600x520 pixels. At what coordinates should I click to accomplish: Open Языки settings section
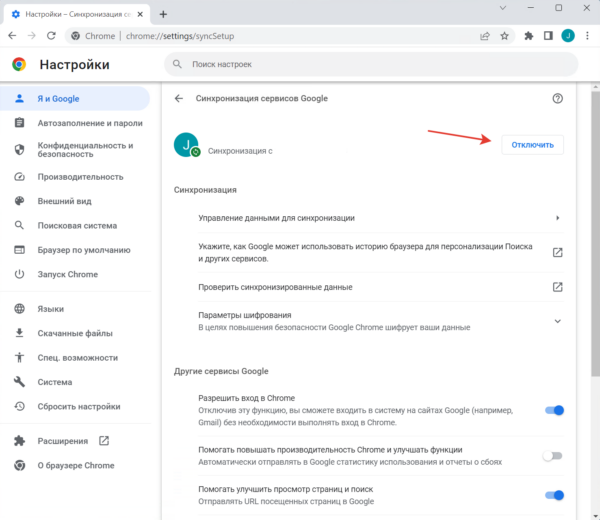coord(75,309)
